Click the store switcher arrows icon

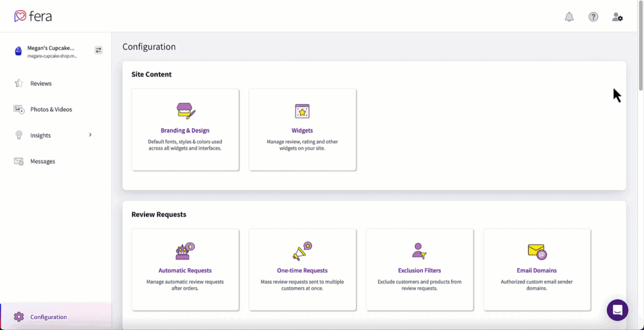point(98,50)
